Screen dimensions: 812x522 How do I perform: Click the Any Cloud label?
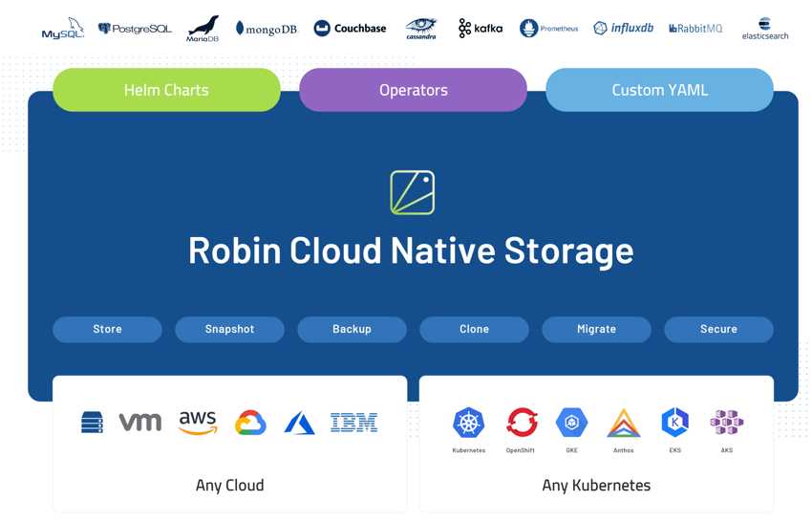point(230,486)
